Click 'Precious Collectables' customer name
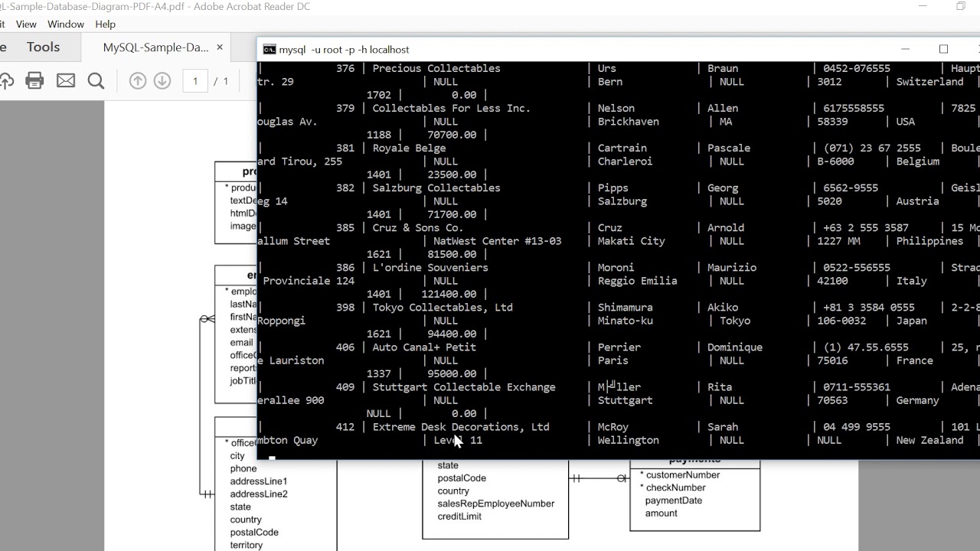 [x=436, y=68]
